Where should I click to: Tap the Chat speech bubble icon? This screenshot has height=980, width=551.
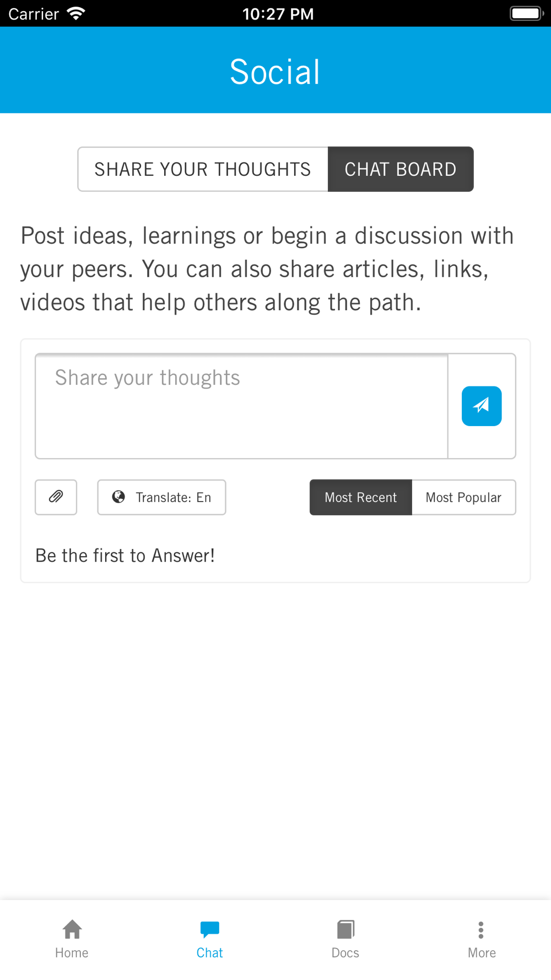pyautogui.click(x=210, y=929)
